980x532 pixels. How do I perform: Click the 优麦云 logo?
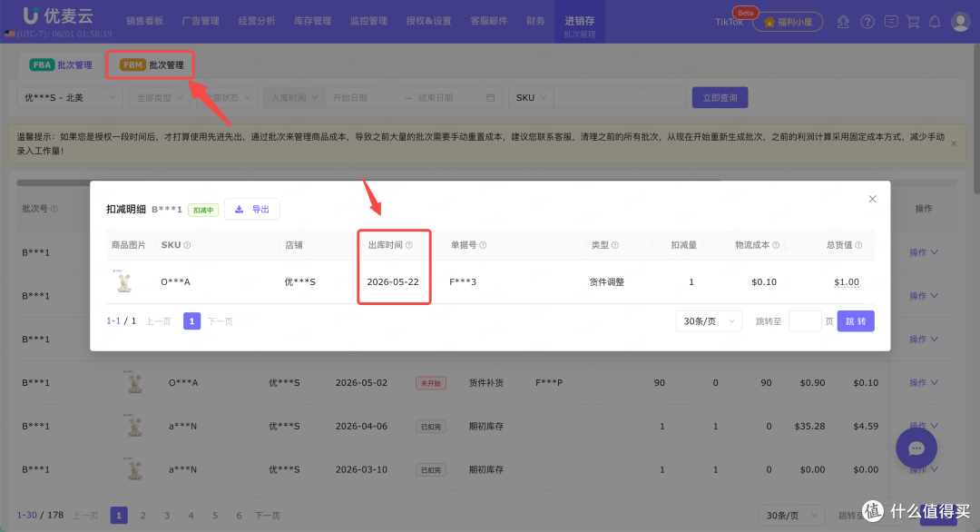point(57,15)
